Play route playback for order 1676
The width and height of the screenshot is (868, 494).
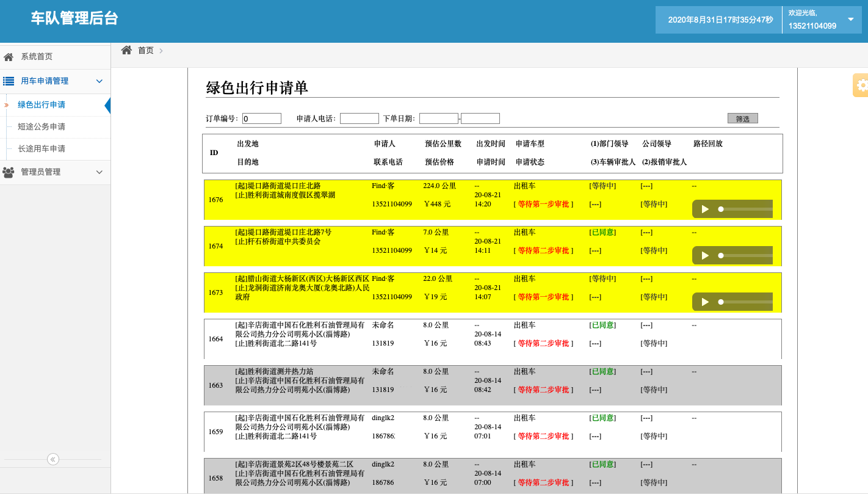(705, 208)
